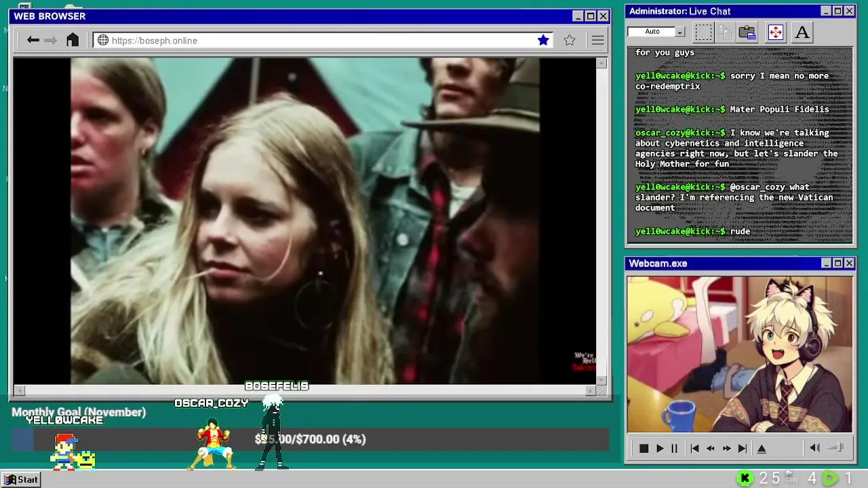
Task: Click the green Kick tray icon
Action: click(x=745, y=479)
